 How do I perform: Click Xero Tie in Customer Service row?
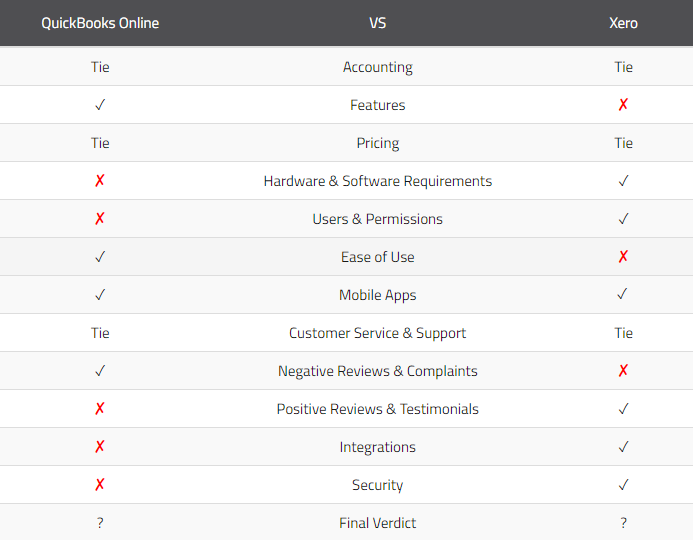pos(623,333)
